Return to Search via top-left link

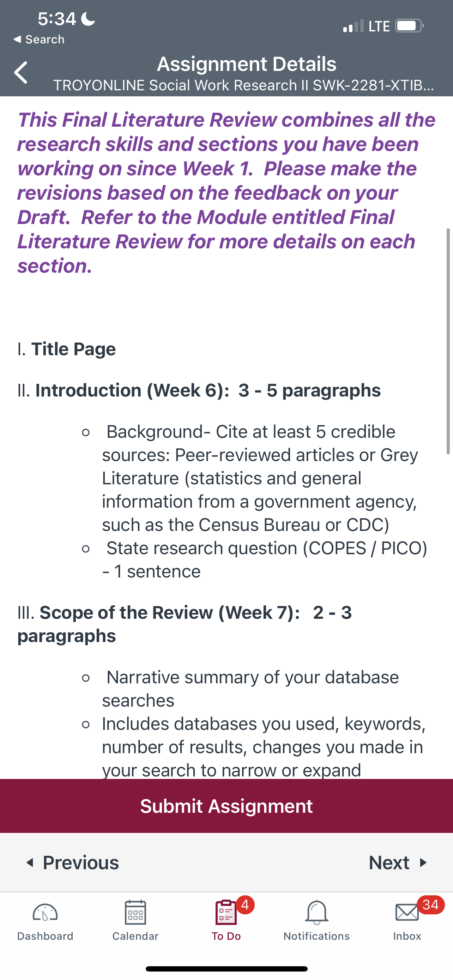(39, 39)
